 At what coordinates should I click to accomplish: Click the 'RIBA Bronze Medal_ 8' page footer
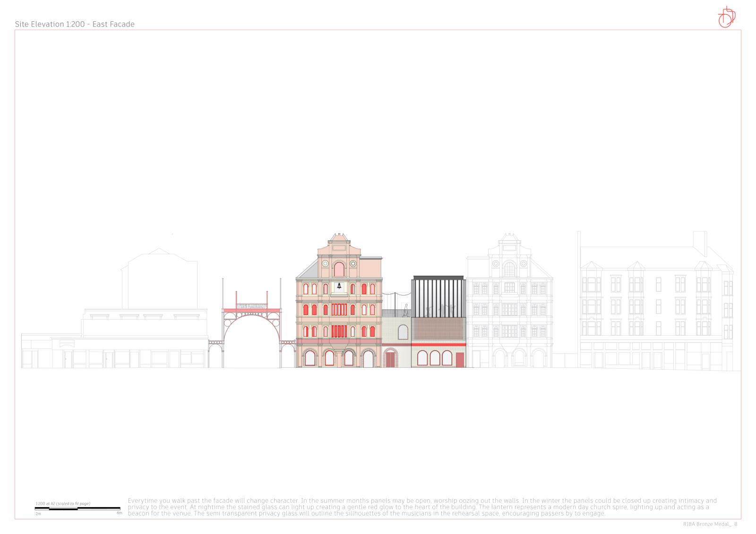click(x=710, y=524)
